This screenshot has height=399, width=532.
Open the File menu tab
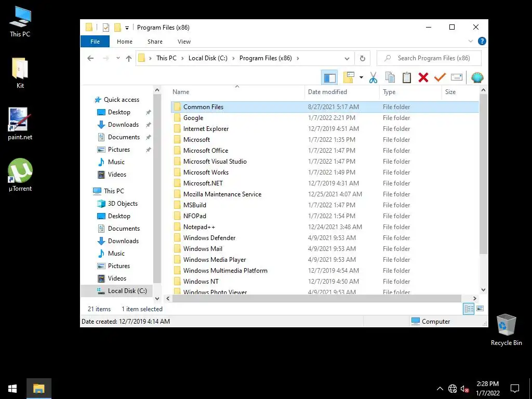click(x=95, y=42)
